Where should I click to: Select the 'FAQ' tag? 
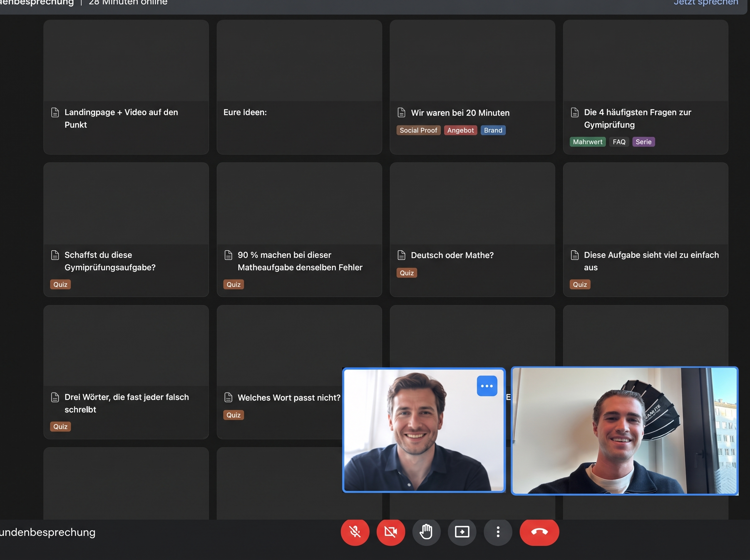pos(619,142)
